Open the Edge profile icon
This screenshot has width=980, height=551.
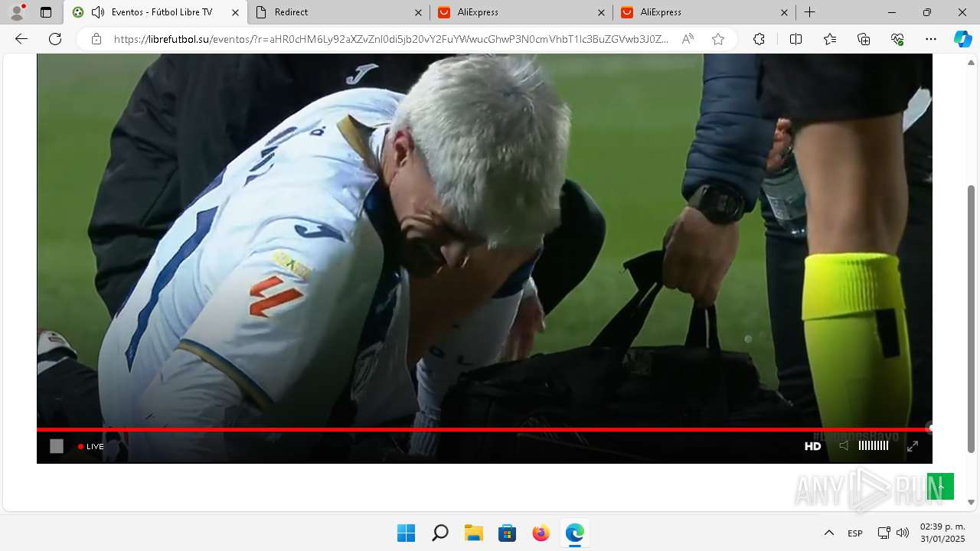point(16,12)
